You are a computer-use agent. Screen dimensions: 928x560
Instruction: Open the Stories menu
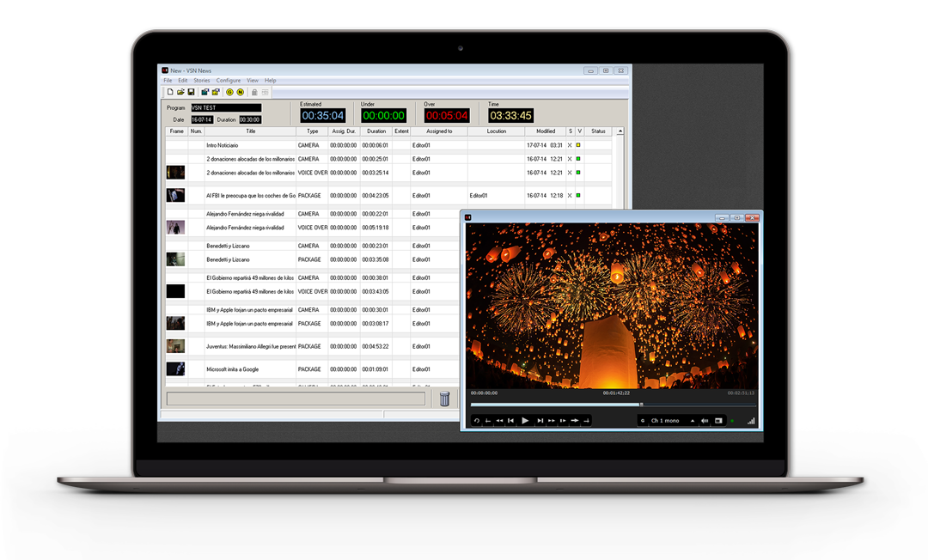pyautogui.click(x=201, y=81)
